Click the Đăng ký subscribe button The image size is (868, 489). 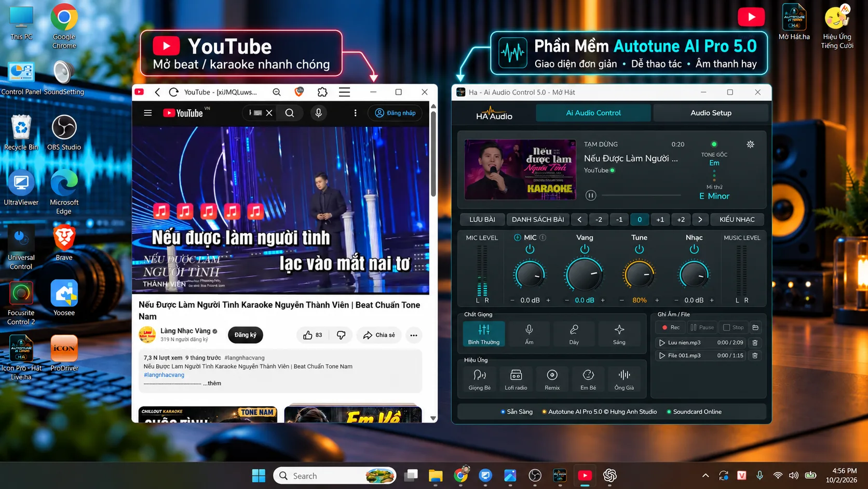pyautogui.click(x=246, y=335)
